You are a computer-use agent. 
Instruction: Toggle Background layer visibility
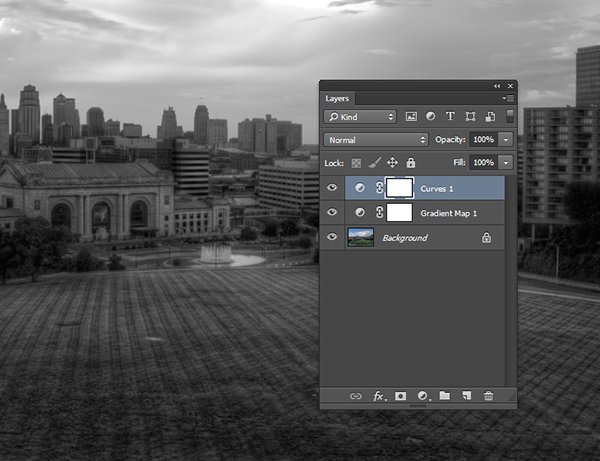(332, 237)
